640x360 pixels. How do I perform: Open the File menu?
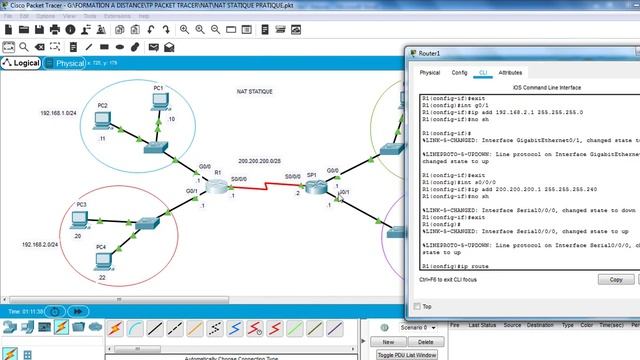coord(8,16)
